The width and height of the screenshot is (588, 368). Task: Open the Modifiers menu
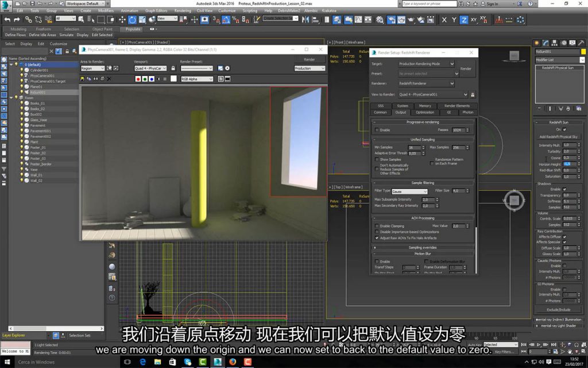click(x=106, y=10)
